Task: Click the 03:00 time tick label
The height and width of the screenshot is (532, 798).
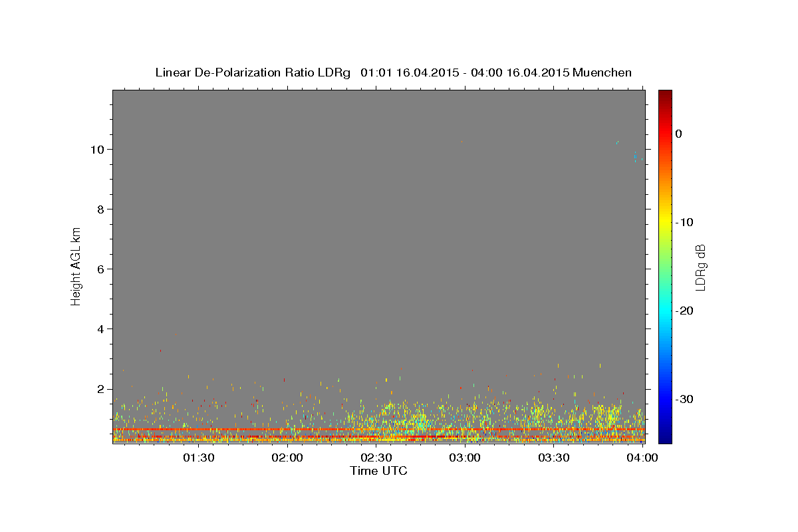Action: click(x=465, y=458)
